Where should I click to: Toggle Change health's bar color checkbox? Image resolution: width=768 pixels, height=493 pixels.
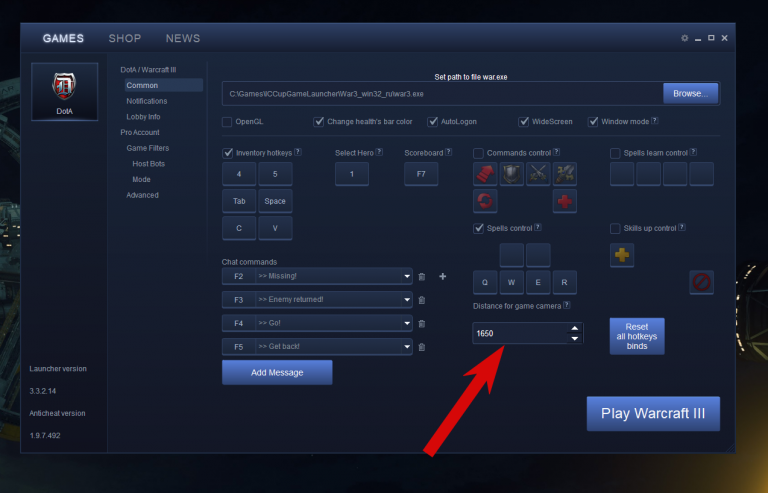tap(318, 121)
